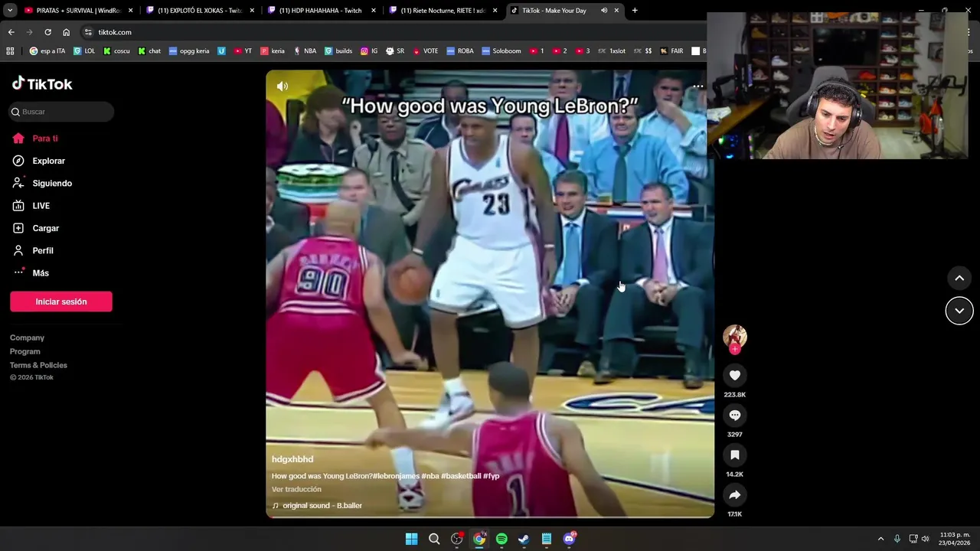Image resolution: width=980 pixels, height=551 pixels.
Task: Click Ver traducción under the caption
Action: (296, 489)
